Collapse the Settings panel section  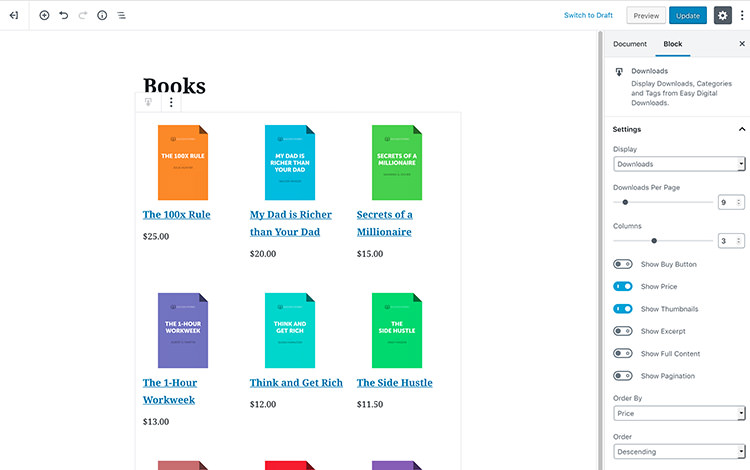coord(741,129)
